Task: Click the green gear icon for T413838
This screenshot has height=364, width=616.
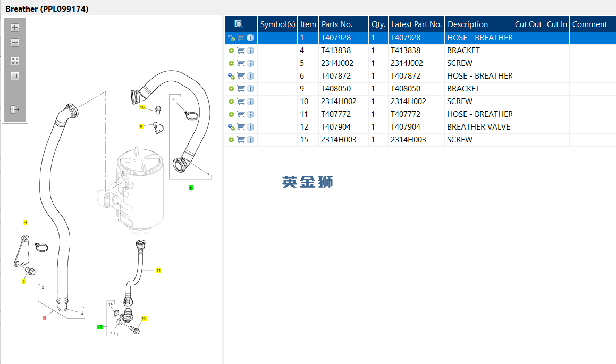Action: [231, 50]
